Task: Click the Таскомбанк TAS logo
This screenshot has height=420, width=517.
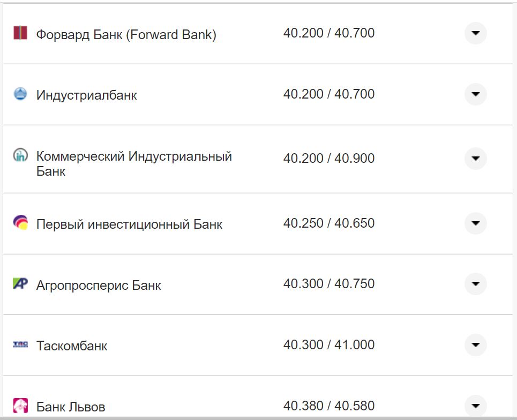Action: click(x=20, y=345)
